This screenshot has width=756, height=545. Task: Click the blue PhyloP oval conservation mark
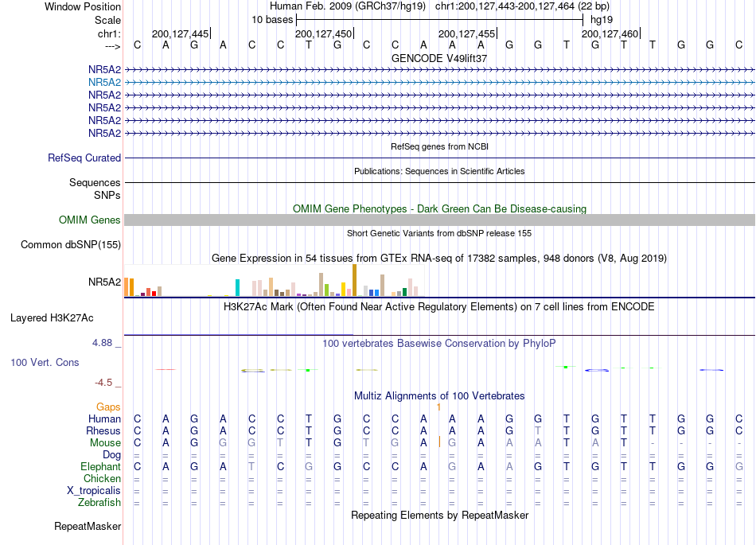pos(597,370)
